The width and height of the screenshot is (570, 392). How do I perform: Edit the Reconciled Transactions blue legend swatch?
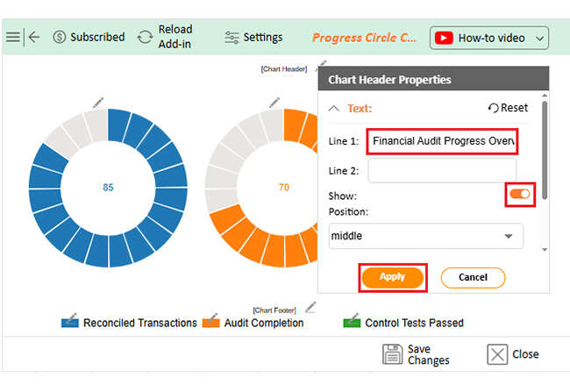click(x=70, y=321)
